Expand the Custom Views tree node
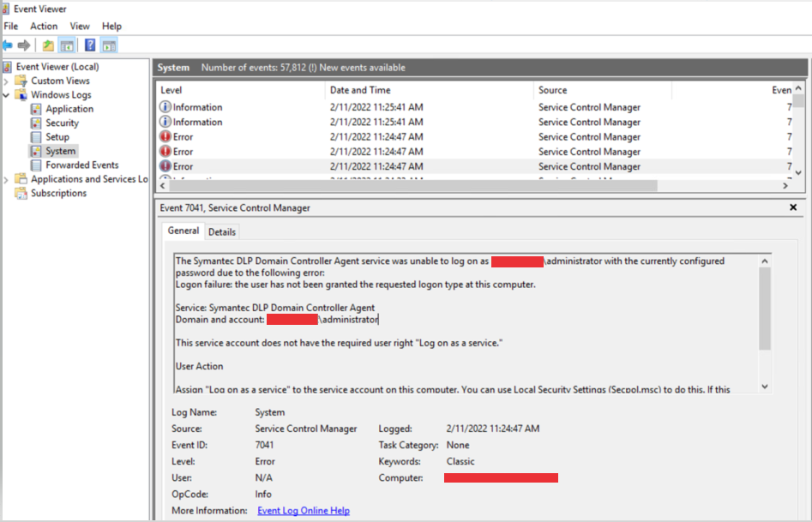The width and height of the screenshot is (812, 522). [7, 81]
